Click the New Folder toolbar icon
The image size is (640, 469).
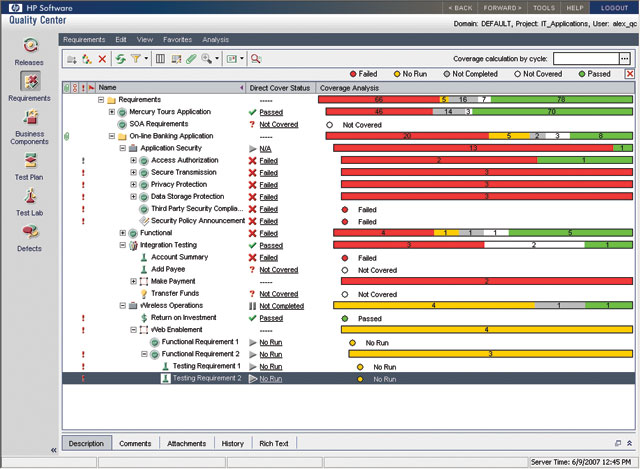coord(72,59)
